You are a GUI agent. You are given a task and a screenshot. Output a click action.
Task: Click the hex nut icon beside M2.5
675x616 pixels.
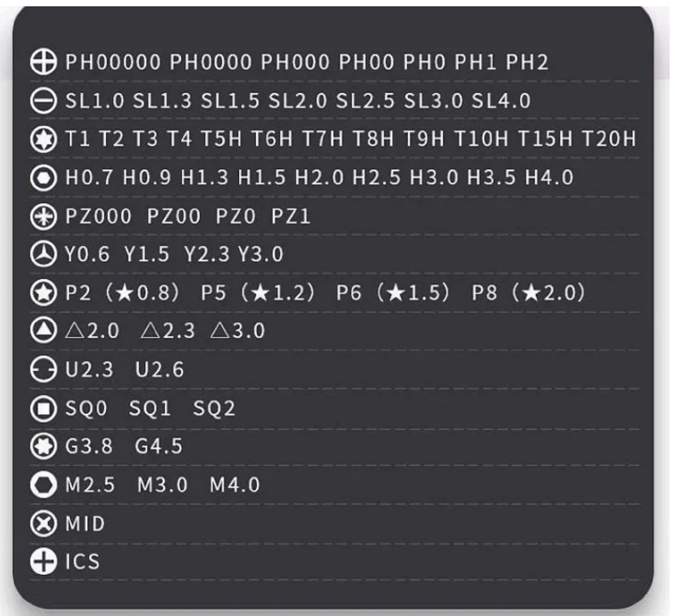(43, 485)
